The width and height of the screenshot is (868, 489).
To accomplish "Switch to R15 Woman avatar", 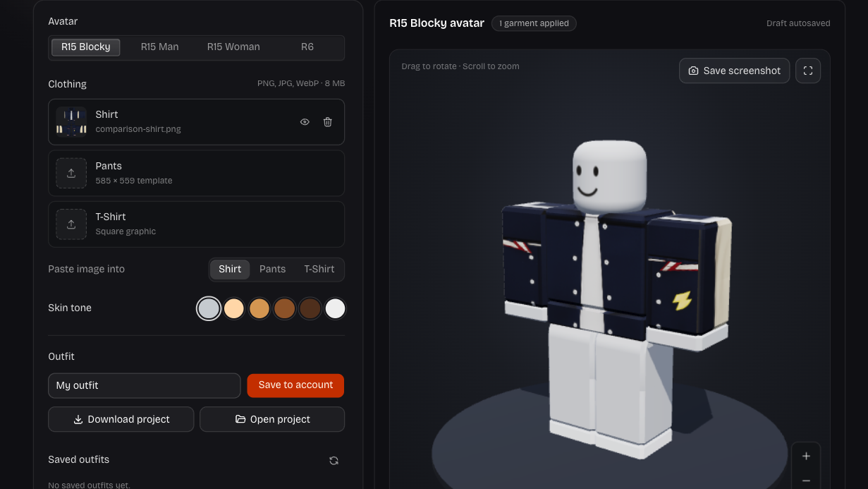I will 233,47.
